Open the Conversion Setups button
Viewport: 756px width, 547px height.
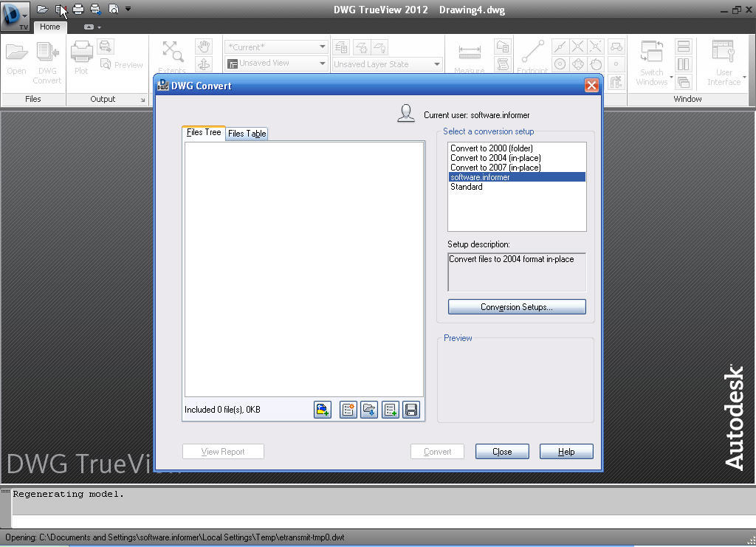(517, 307)
